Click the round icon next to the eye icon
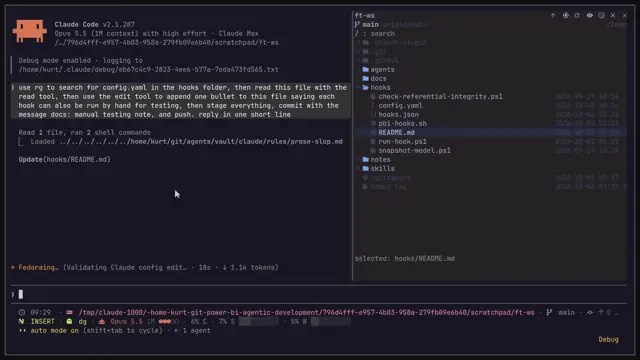640x360 pixels. 601,16
